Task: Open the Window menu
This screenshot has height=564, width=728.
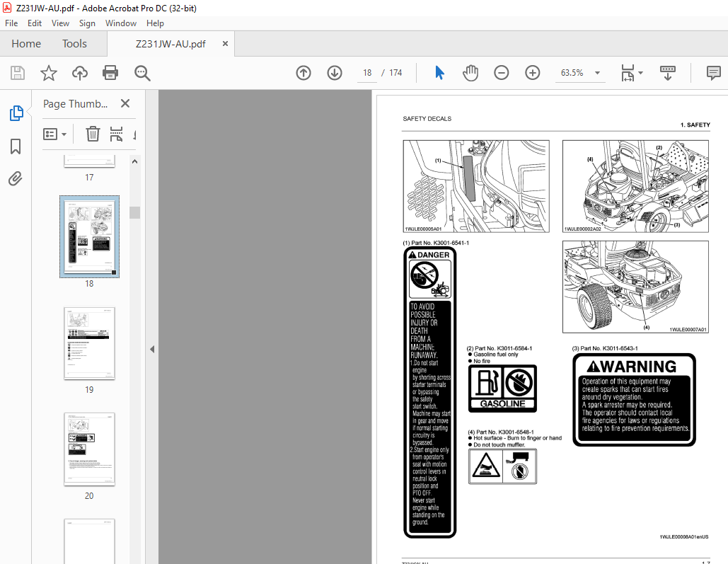Action: point(121,23)
